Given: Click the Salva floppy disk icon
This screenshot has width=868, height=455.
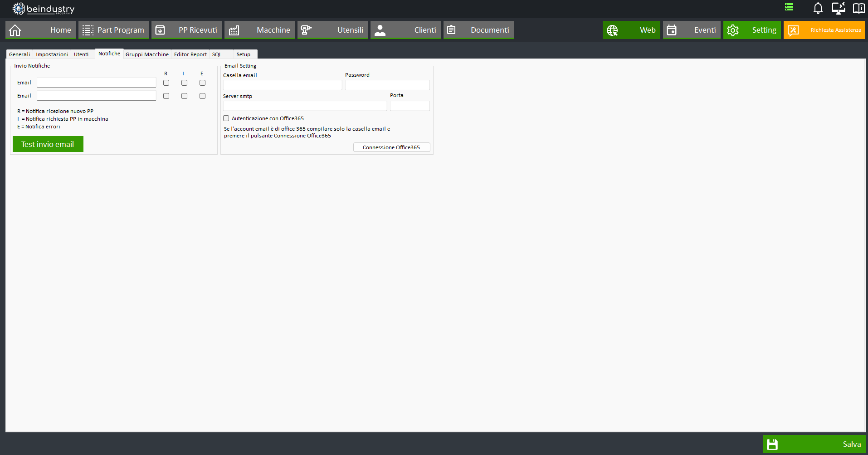Looking at the screenshot, I should (x=772, y=444).
